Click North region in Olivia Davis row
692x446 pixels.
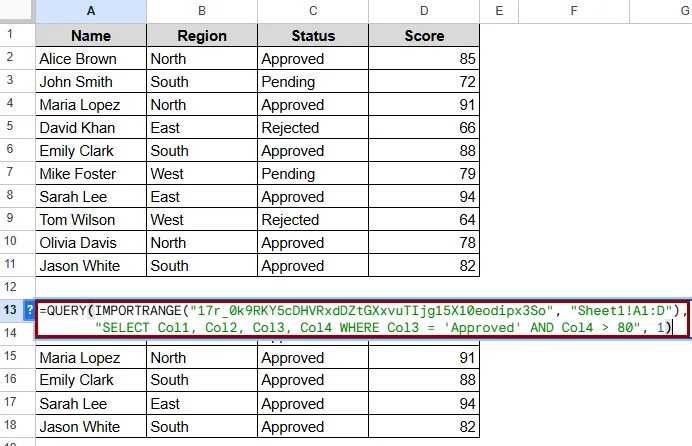tap(202, 243)
